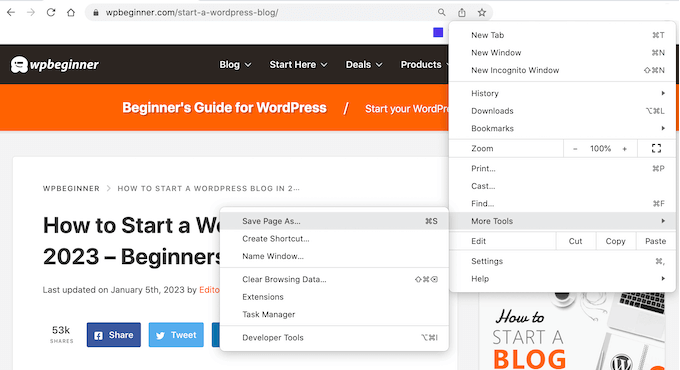The width and height of the screenshot is (680, 370).
Task: Choose Name Window... in submenu
Action: point(334,256)
